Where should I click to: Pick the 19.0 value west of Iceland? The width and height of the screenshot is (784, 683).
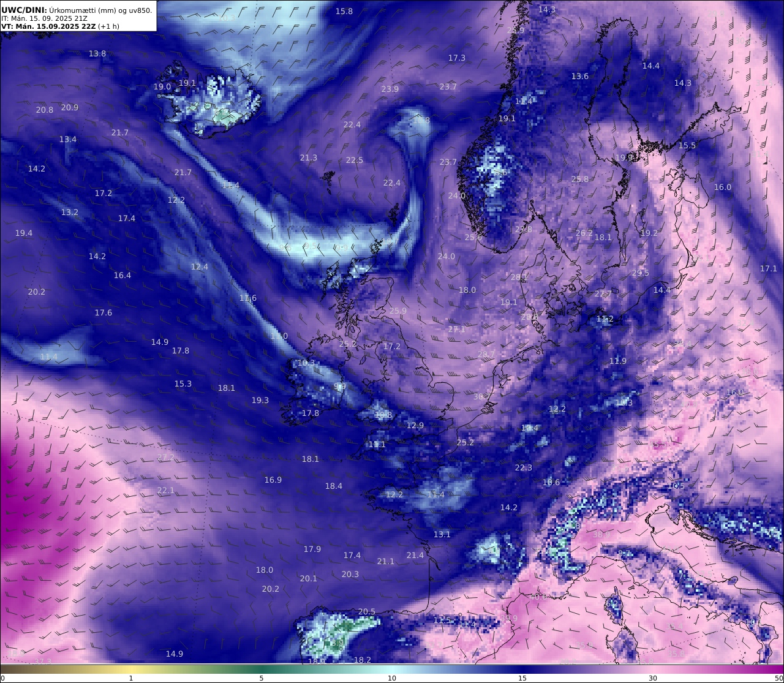162,86
